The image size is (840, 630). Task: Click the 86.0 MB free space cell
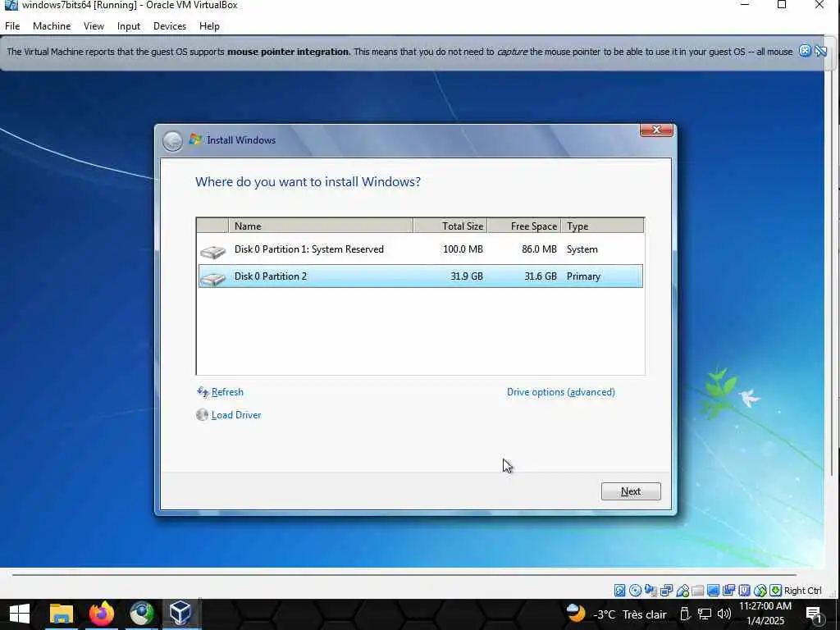tap(539, 249)
